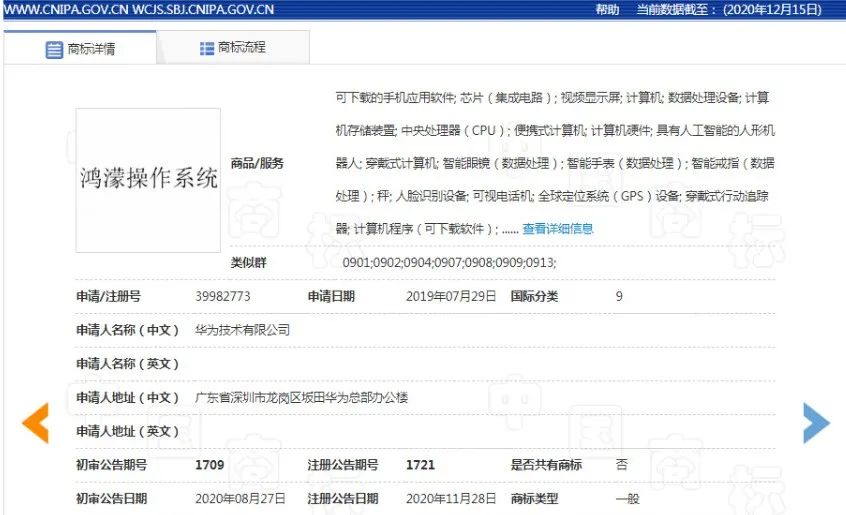The image size is (846, 515).
Task: Click the 初审公告日期 label
Action: (112, 498)
